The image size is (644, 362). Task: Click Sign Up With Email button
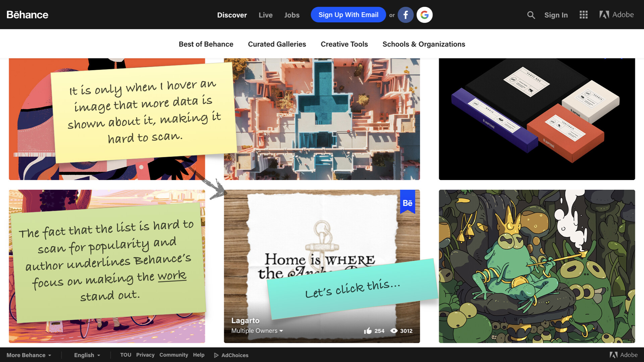(x=348, y=15)
